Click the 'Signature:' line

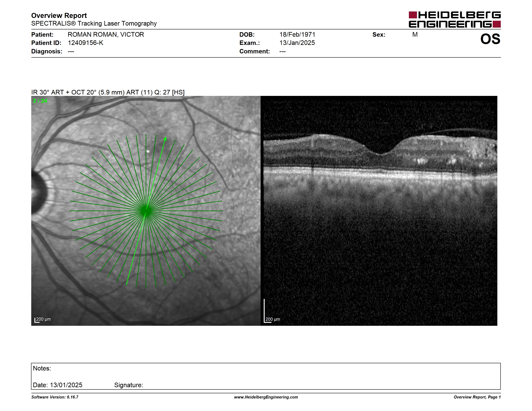(129, 385)
